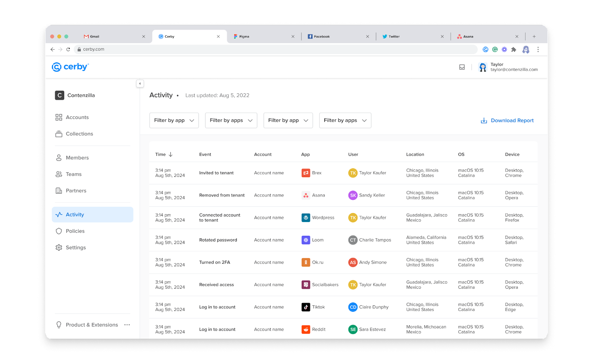Click the Socialbakers app icon
Viewport: 593px width, 364px height.
click(x=306, y=285)
